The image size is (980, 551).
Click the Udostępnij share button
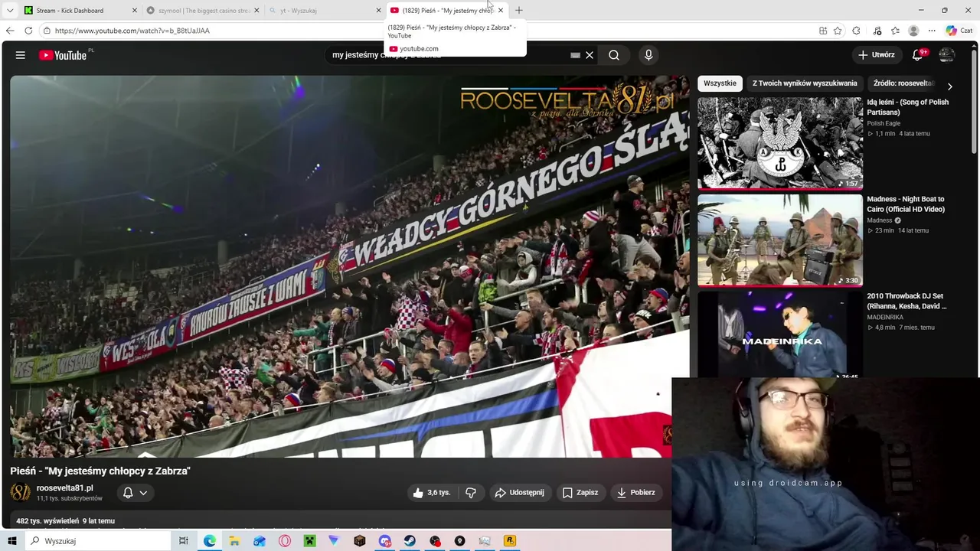(x=519, y=493)
